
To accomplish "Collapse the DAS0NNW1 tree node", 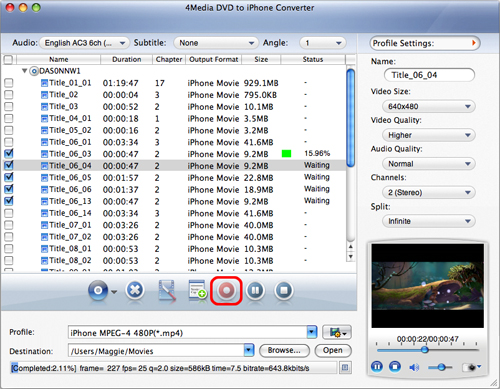I will click(24, 71).
